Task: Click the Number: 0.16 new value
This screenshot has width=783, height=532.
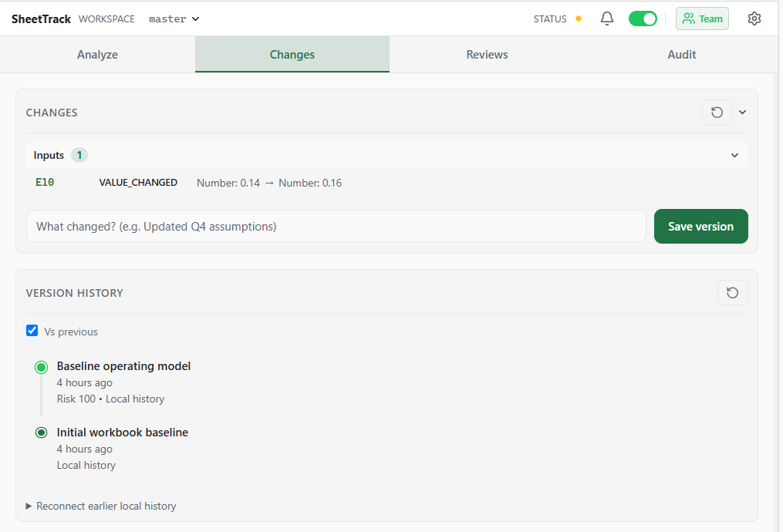Action: (x=310, y=184)
